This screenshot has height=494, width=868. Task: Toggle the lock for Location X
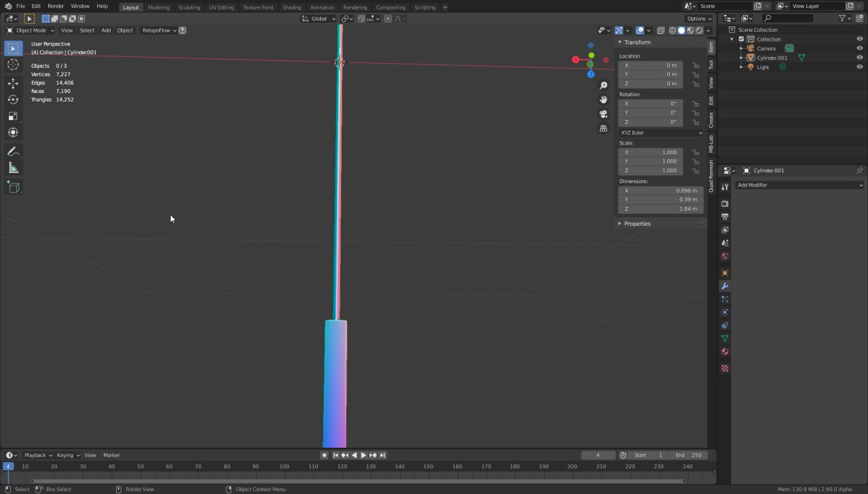(695, 65)
